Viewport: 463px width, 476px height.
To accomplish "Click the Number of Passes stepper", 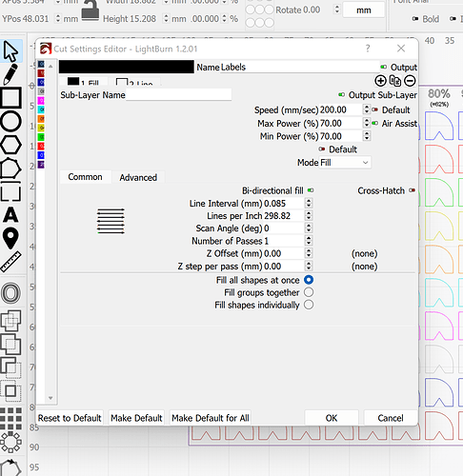I will click(309, 241).
